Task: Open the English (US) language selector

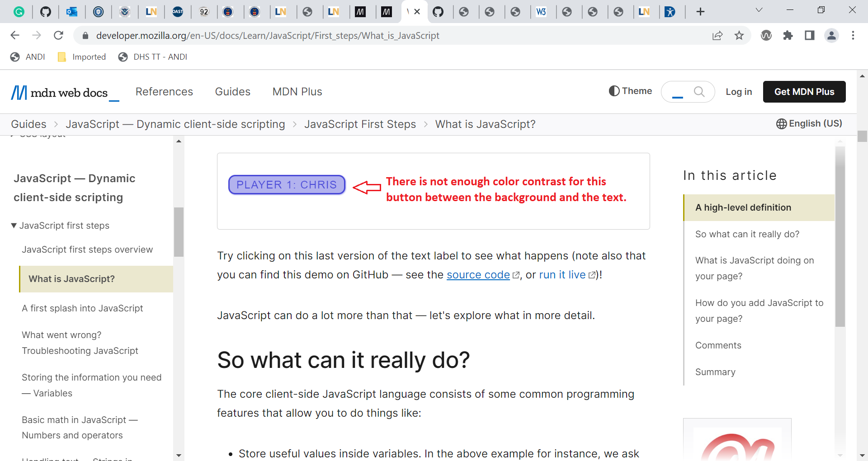Action: (809, 123)
